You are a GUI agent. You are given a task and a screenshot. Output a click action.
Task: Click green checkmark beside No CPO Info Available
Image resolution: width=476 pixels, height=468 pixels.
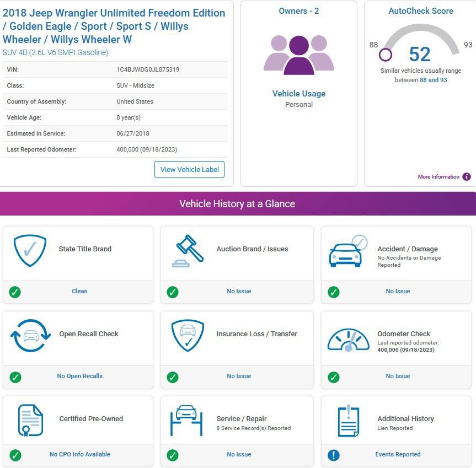[15, 455]
